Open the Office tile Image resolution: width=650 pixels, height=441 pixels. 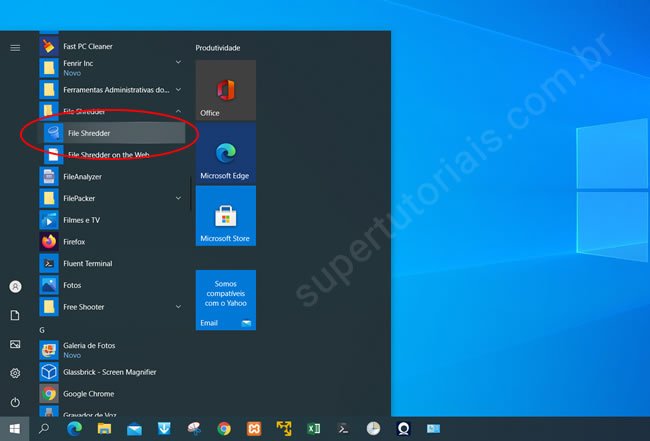[x=225, y=90]
